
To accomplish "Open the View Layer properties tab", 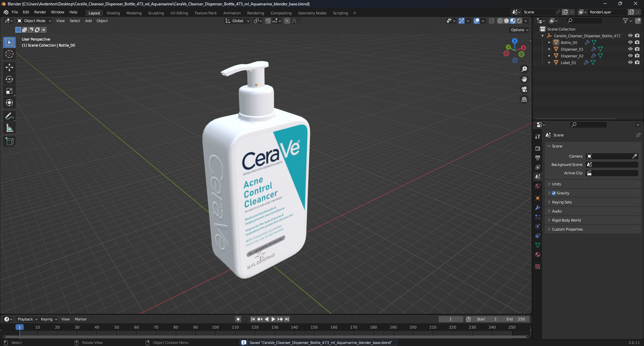I will (538, 167).
